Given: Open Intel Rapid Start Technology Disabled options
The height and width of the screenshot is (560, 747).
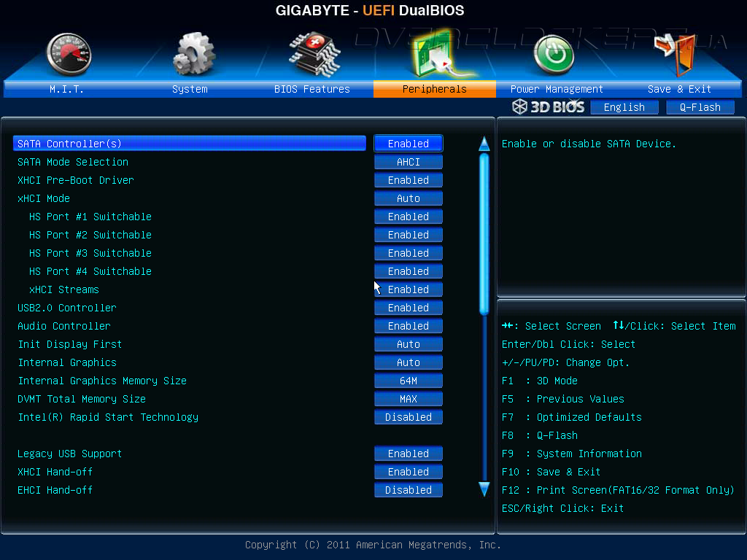Looking at the screenshot, I should 409,416.
